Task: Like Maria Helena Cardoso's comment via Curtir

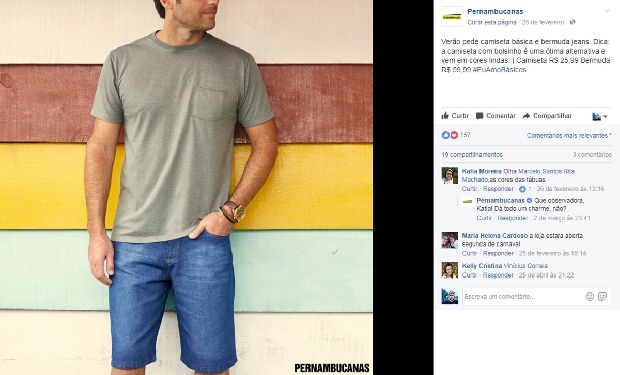Action: coord(469,253)
